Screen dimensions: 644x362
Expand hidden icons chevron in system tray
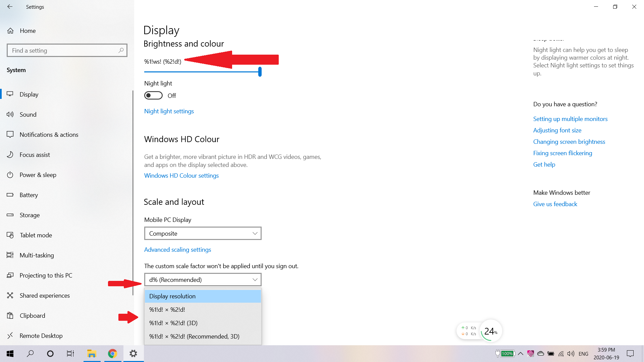click(521, 354)
